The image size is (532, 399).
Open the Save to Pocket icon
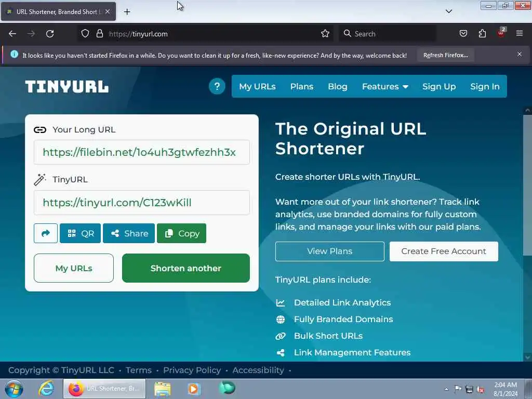pos(463,34)
